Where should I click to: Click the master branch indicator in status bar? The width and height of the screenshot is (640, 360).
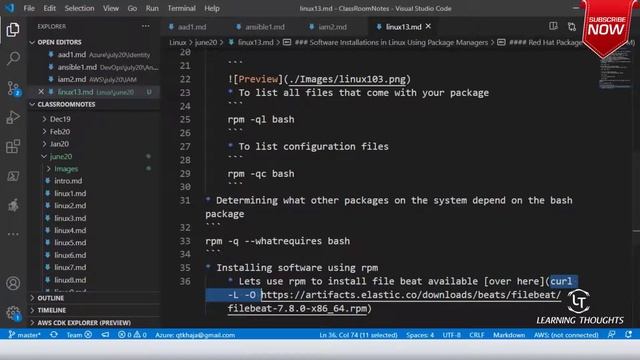[x=24, y=335]
